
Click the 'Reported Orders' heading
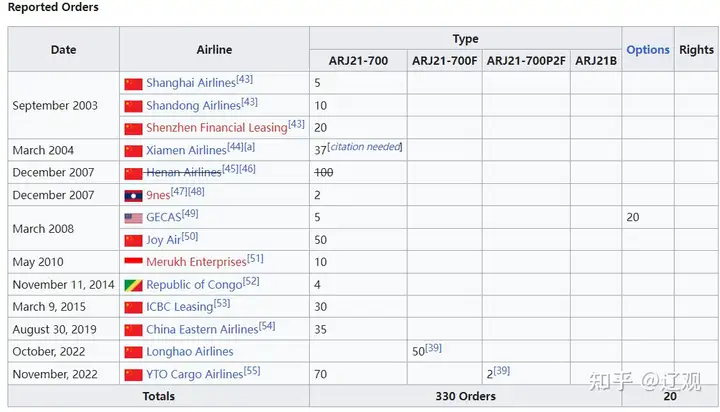pyautogui.click(x=53, y=7)
